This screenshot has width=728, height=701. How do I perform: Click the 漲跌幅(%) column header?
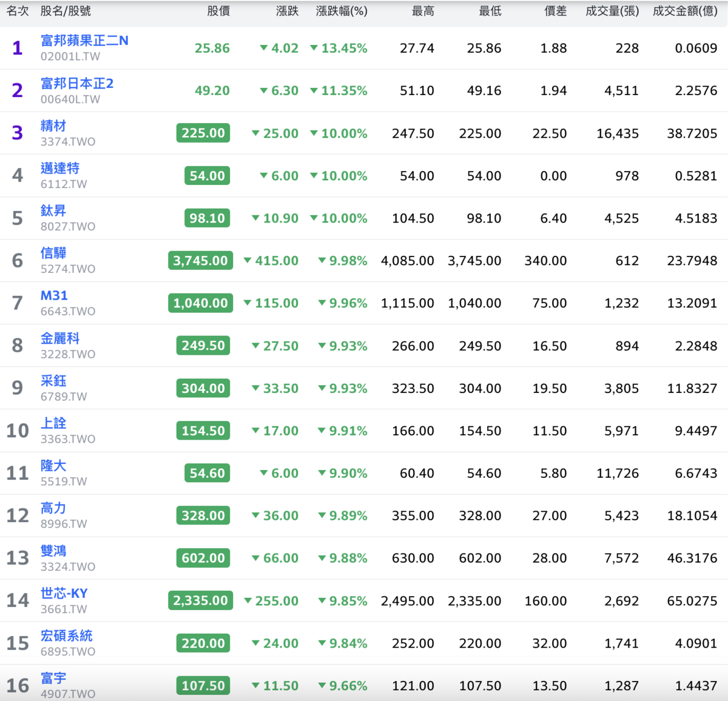click(x=342, y=11)
